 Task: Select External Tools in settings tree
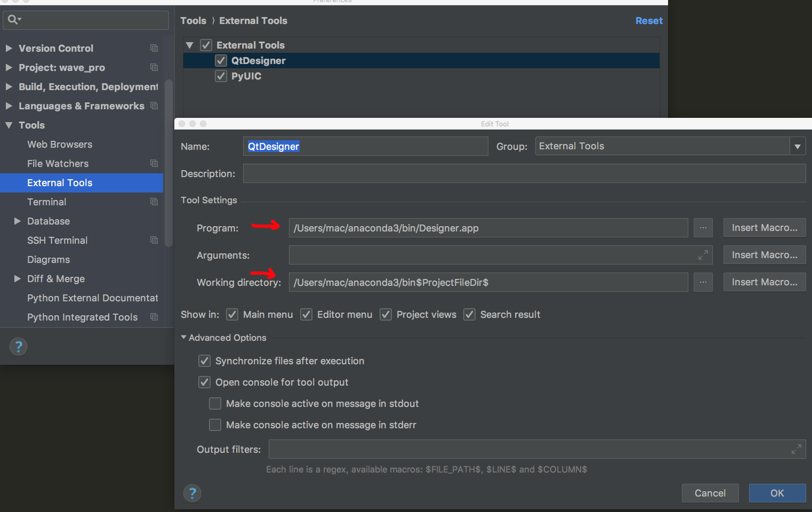pyautogui.click(x=82, y=183)
